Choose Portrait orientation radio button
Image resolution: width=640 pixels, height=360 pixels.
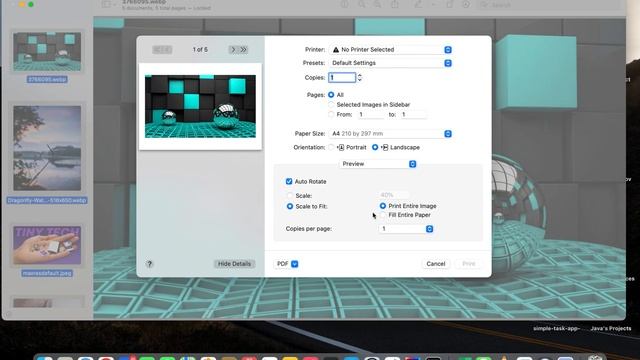(331, 147)
